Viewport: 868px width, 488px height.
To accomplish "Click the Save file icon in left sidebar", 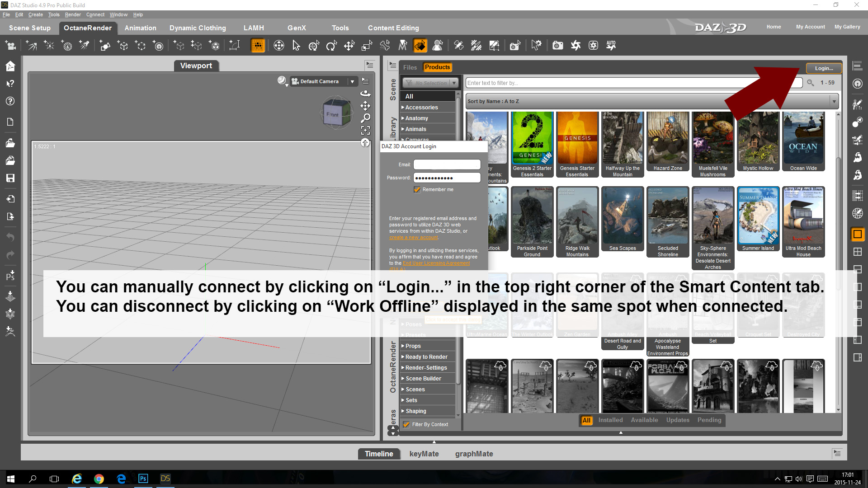I will click(10, 178).
